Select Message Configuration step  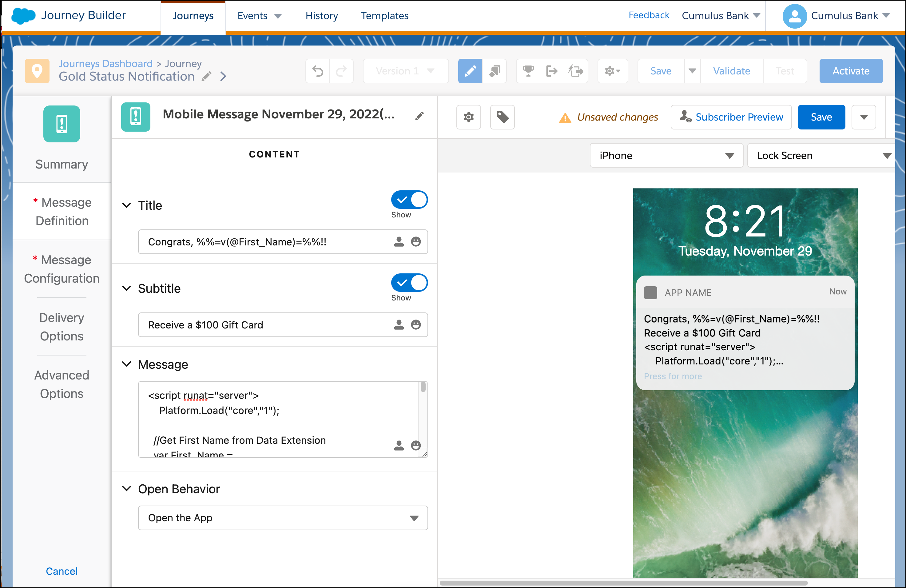click(x=62, y=269)
